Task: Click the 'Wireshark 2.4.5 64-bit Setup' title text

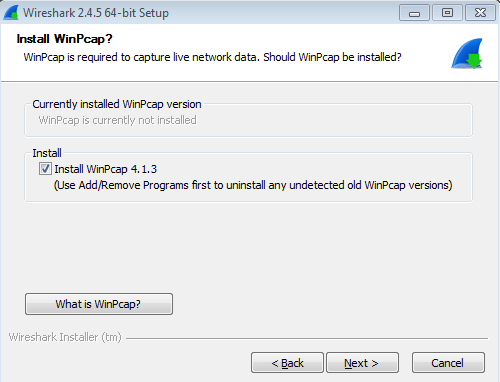Action: [x=96, y=13]
